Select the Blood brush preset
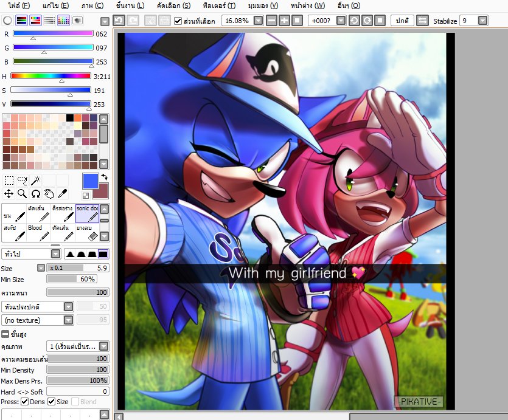 38,233
